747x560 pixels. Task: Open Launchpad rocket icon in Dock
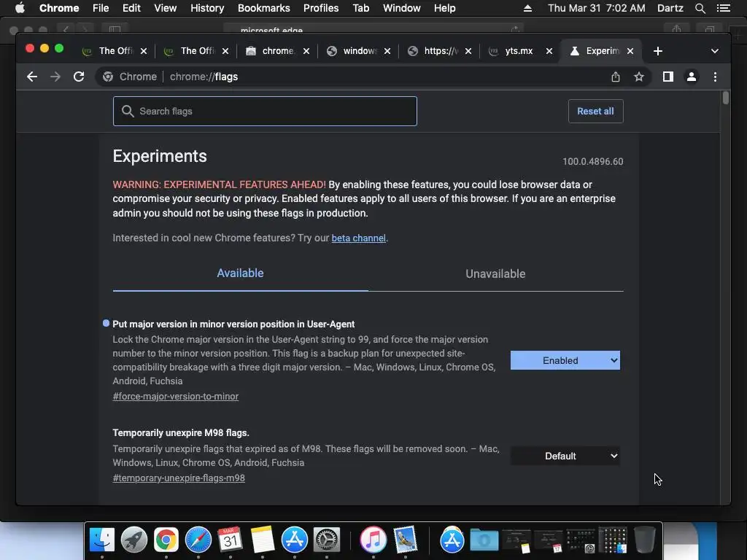point(134,540)
